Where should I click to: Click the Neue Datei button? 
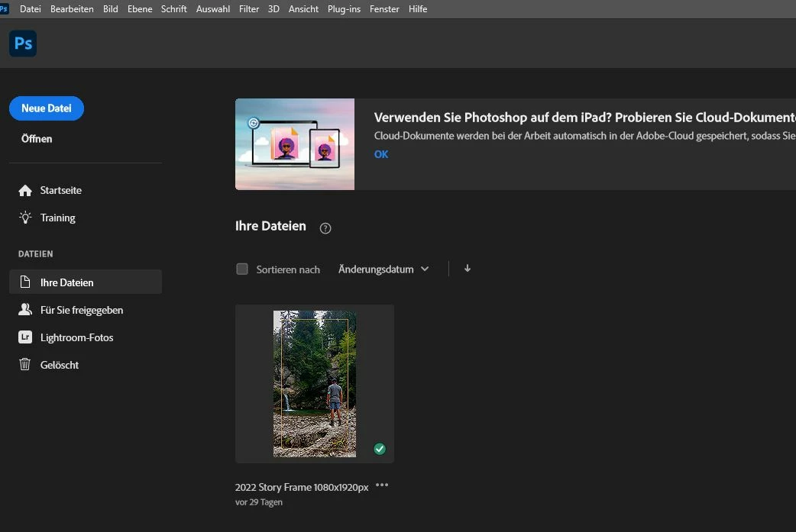pyautogui.click(x=46, y=108)
